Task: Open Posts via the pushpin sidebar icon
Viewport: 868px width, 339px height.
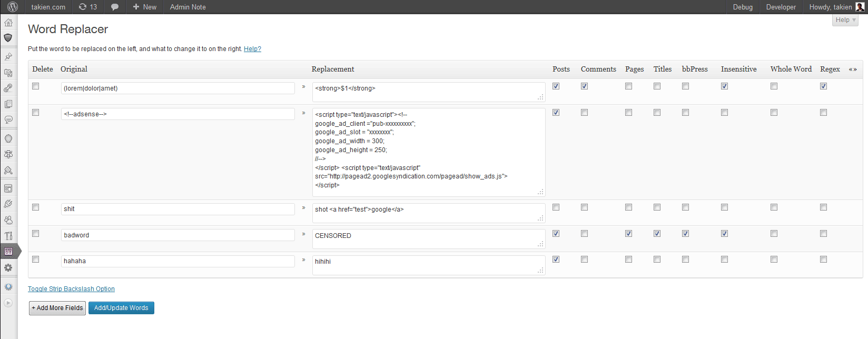Action: [x=8, y=56]
